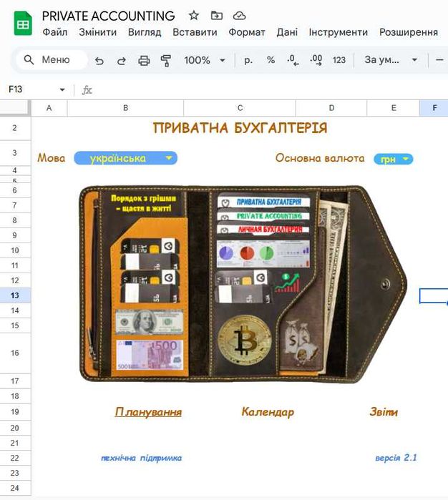Star the PRIVATE ACCOUNTING document
The image size is (448, 500).
[x=194, y=15]
